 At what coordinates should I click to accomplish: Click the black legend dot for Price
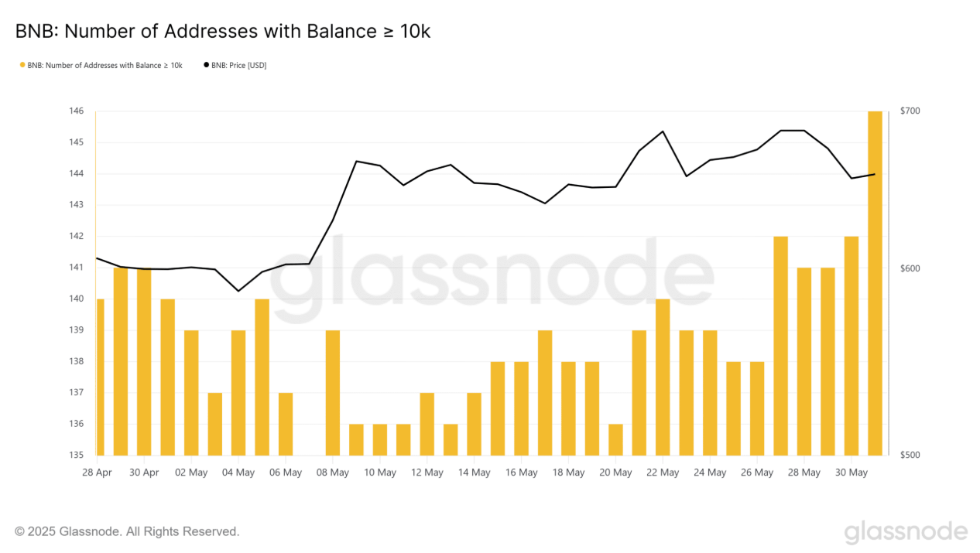click(x=206, y=66)
